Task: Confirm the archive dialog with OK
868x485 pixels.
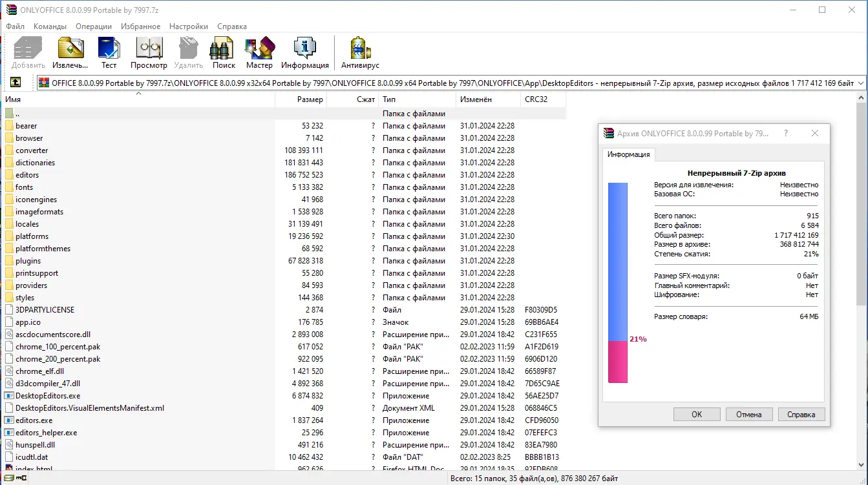Action: pyautogui.click(x=697, y=415)
